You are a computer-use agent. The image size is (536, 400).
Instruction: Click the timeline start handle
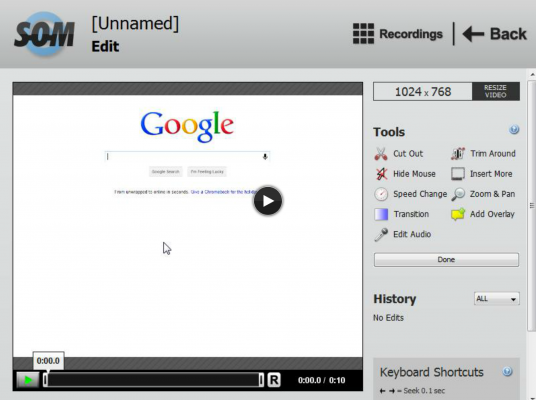point(45,380)
